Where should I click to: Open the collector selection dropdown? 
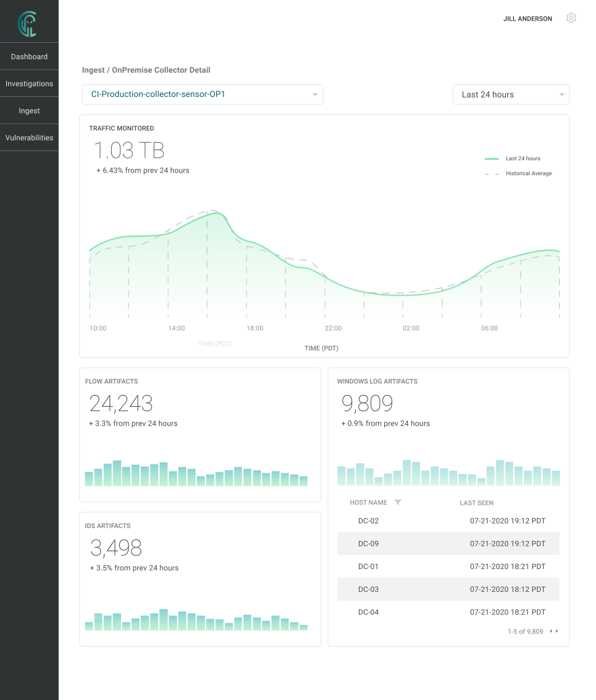pos(202,94)
